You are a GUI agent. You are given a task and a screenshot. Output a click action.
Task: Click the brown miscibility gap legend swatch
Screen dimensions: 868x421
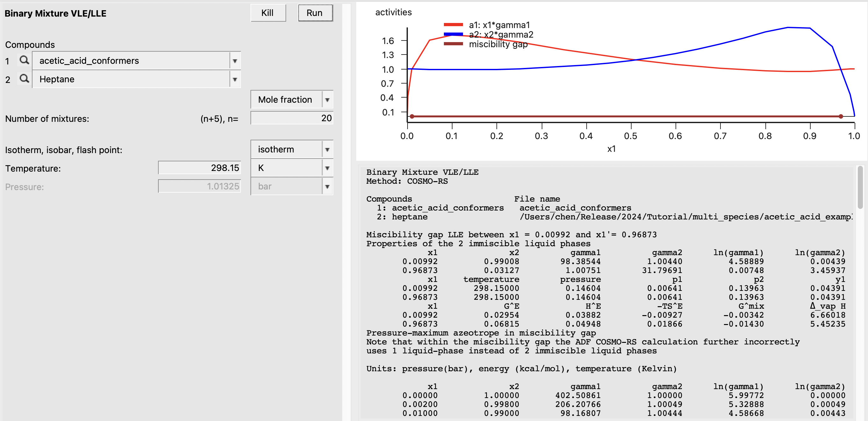click(453, 43)
